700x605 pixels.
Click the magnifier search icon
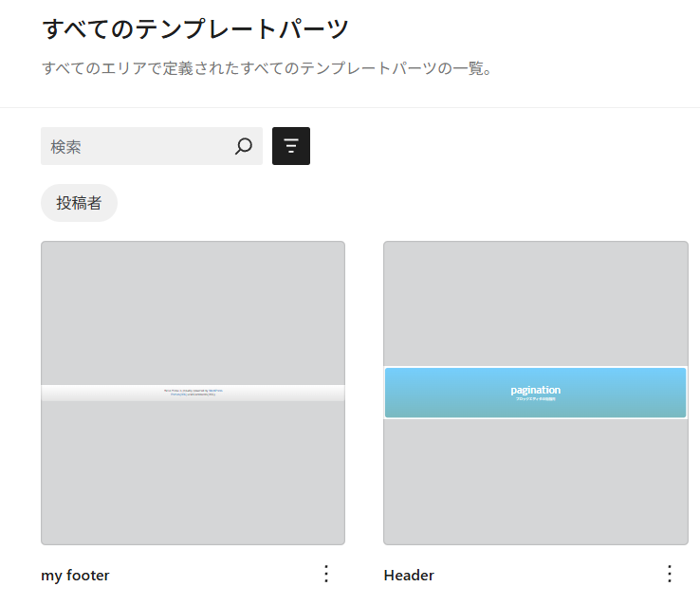[244, 146]
